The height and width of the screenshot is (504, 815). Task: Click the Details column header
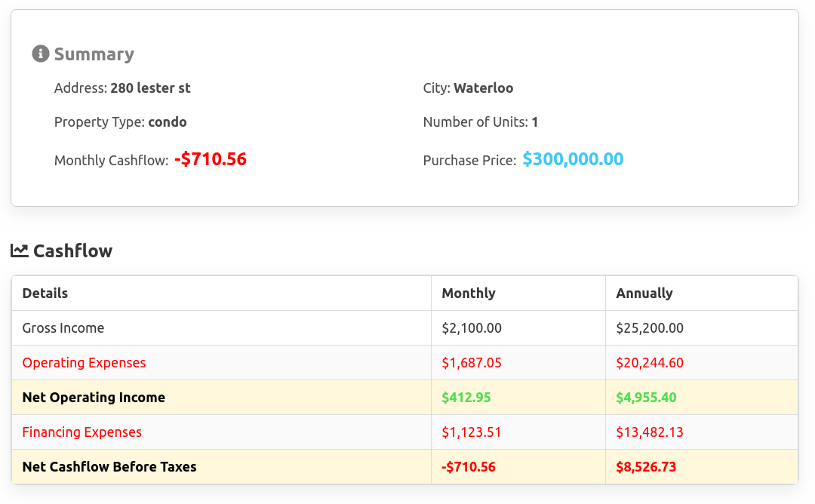pyautogui.click(x=45, y=293)
